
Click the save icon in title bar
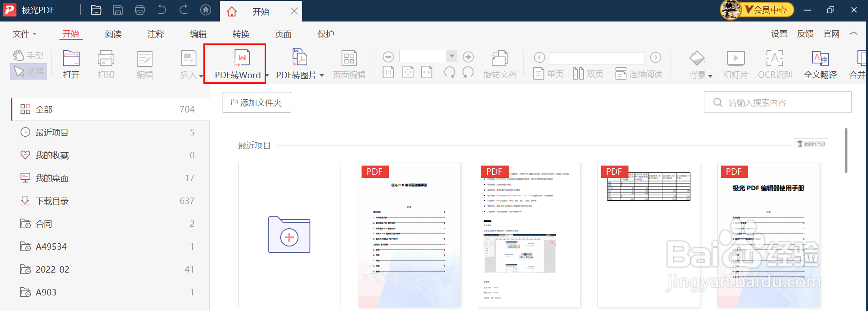[118, 10]
